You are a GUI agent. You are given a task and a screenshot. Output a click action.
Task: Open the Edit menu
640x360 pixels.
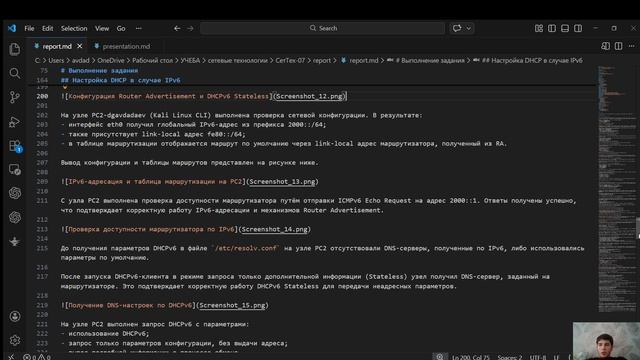pyautogui.click(x=47, y=28)
